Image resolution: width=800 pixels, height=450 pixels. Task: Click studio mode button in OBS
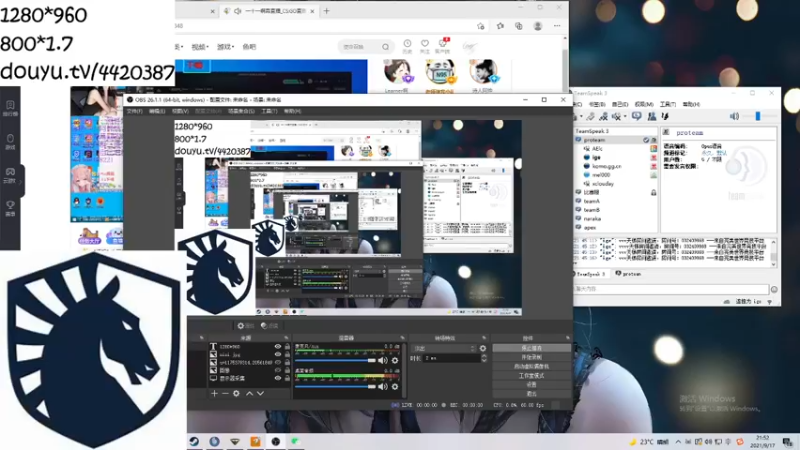[x=531, y=376]
